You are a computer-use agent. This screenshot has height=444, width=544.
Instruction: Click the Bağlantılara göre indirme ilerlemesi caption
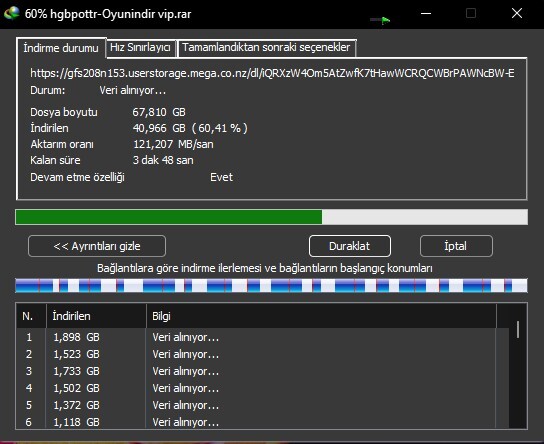coord(265,268)
